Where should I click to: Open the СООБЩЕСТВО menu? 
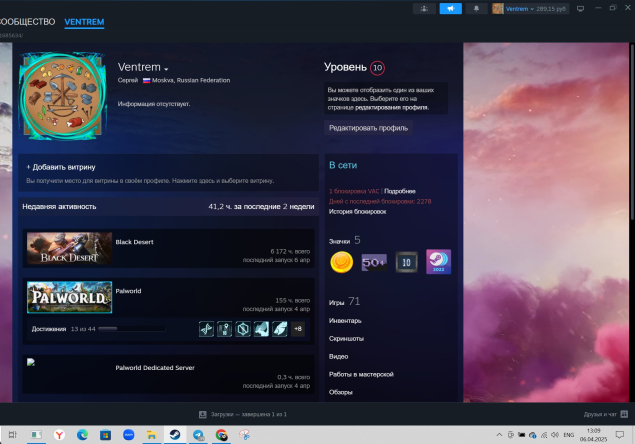tap(27, 22)
